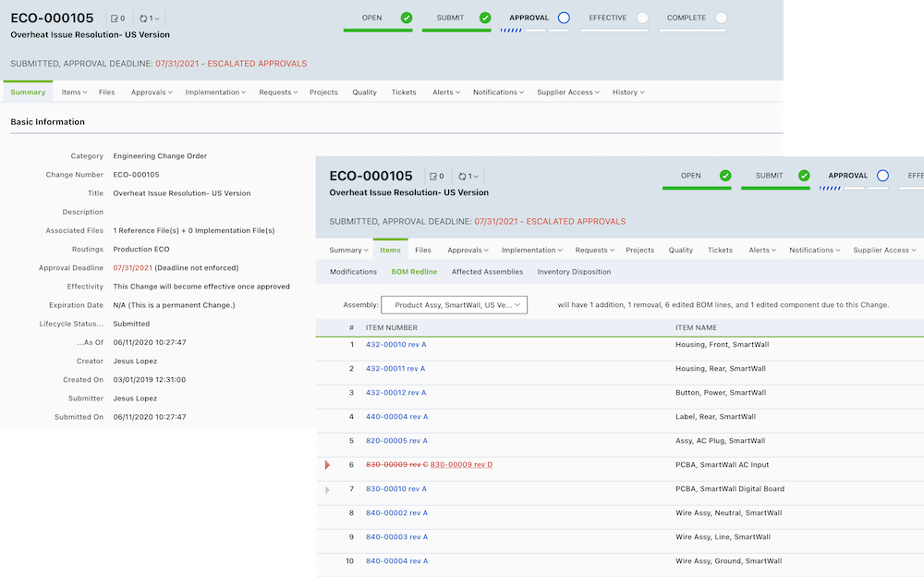Click the edit count icon in the Summary window header
The height and width of the screenshot is (577, 924).
[116, 18]
